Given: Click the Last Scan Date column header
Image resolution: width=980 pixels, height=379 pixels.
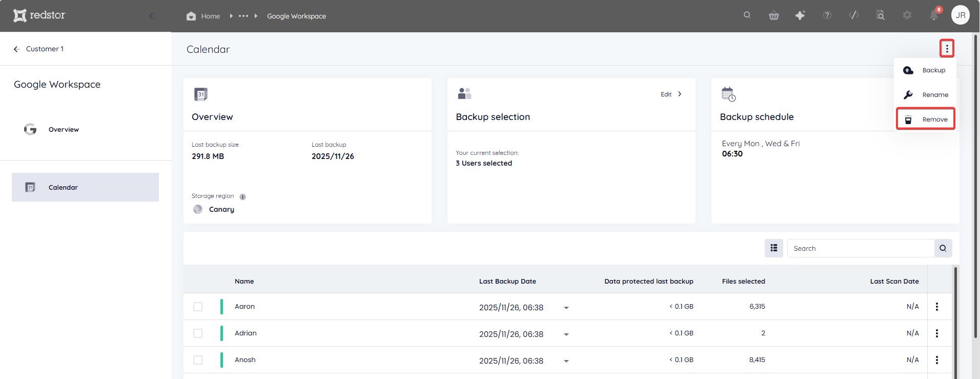Looking at the screenshot, I should (894, 282).
